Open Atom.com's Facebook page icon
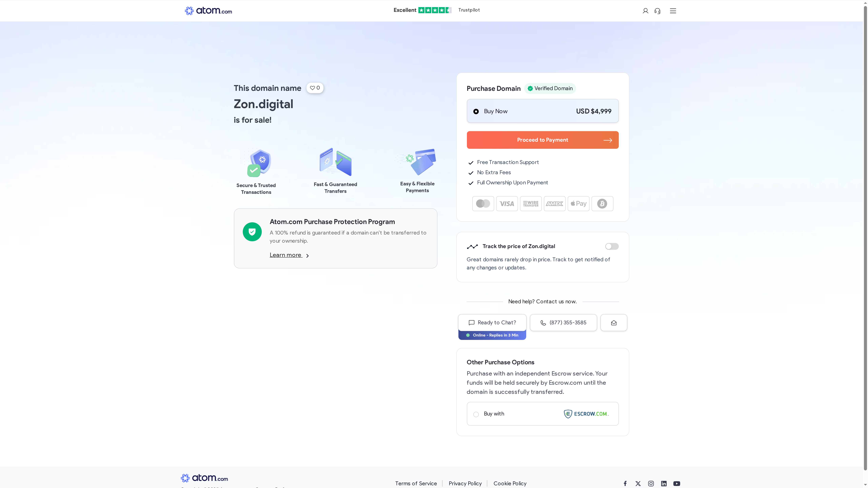This screenshot has height=488, width=868. tap(625, 484)
